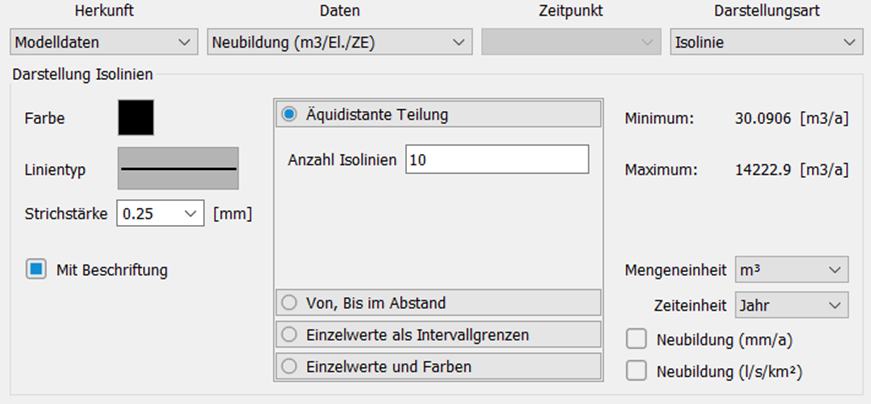The image size is (871, 404).
Task: Expand the Strichstärke 0.25 dropdown
Action: 161,213
